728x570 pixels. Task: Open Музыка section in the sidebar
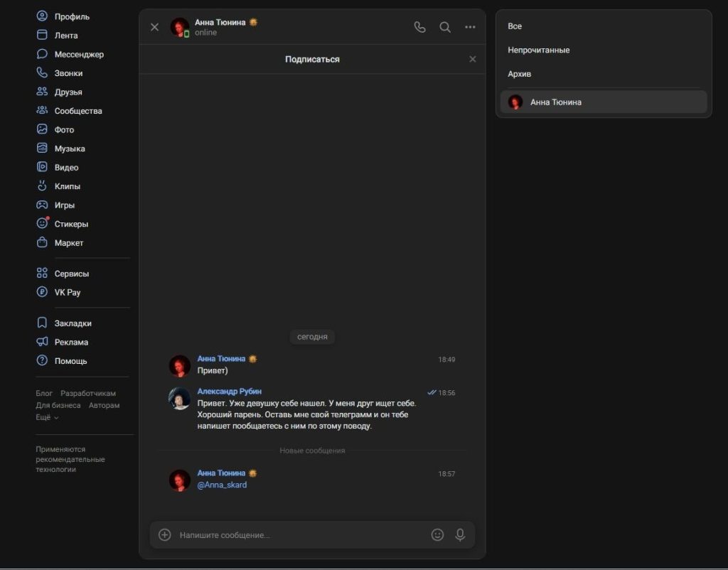click(x=70, y=149)
